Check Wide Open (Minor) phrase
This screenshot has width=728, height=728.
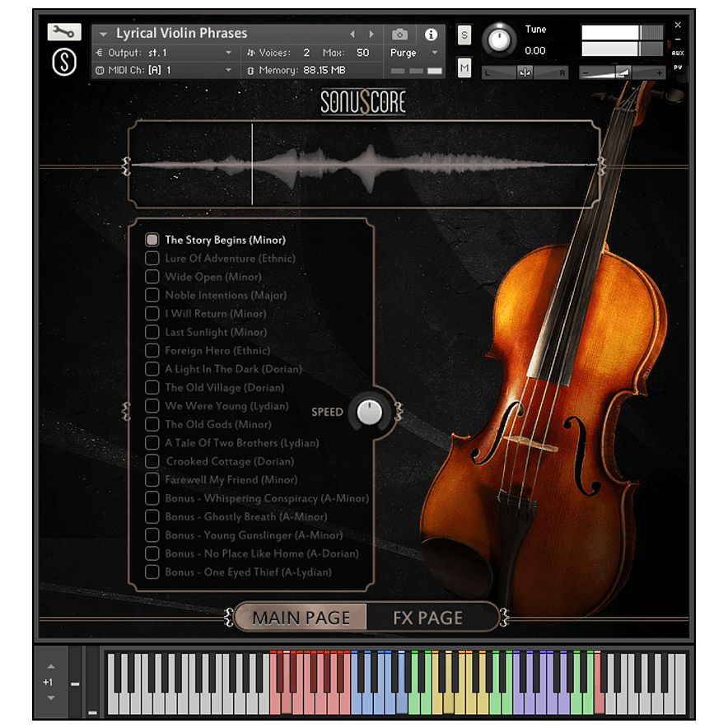152,277
